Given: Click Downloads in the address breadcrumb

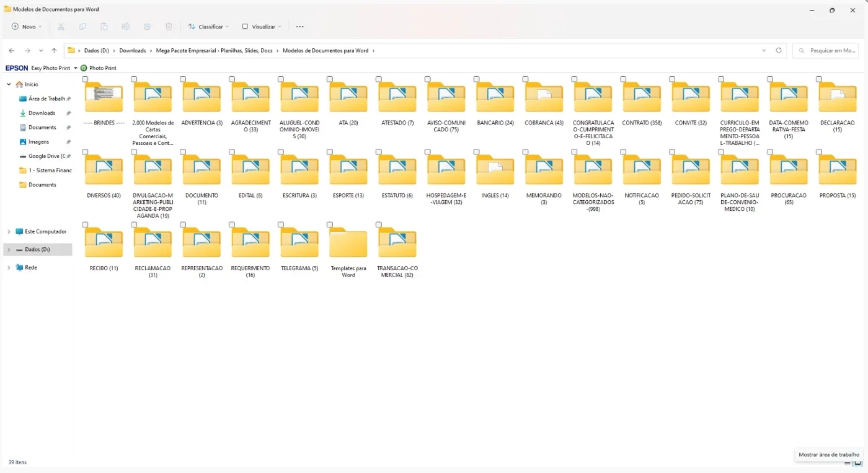Looking at the screenshot, I should click(133, 51).
